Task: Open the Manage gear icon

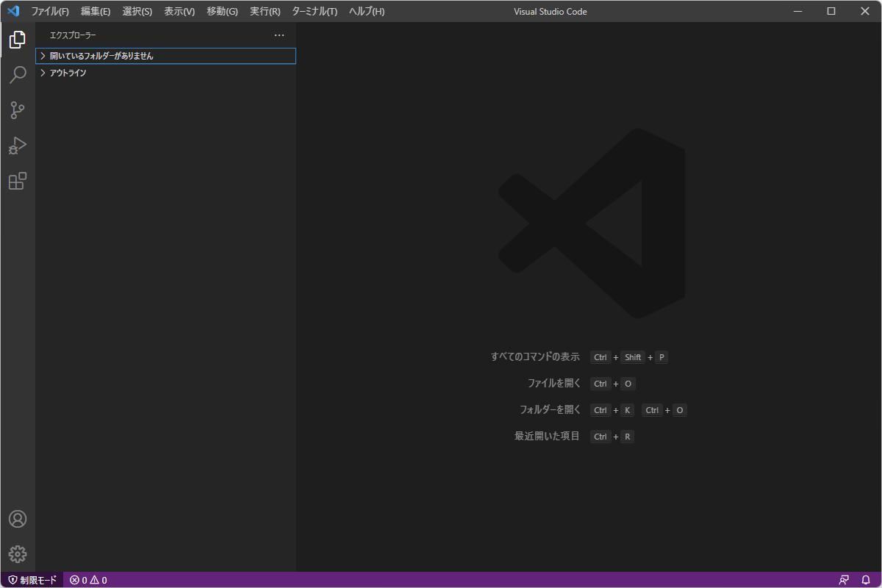Action: 18,554
